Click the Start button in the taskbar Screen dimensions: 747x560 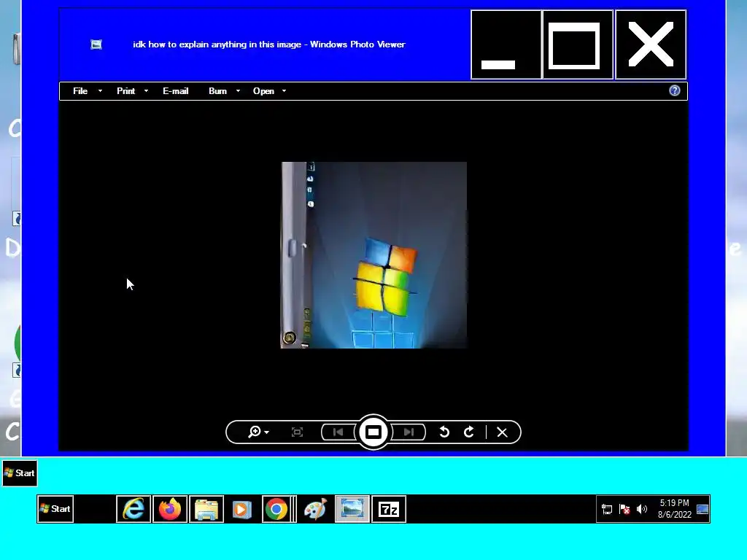click(55, 508)
